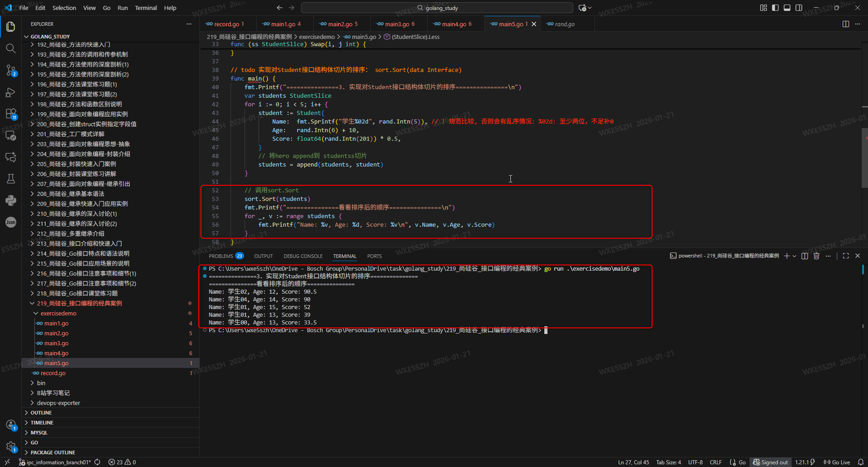
Task: Expand the MYSQL section
Action: tap(111, 433)
